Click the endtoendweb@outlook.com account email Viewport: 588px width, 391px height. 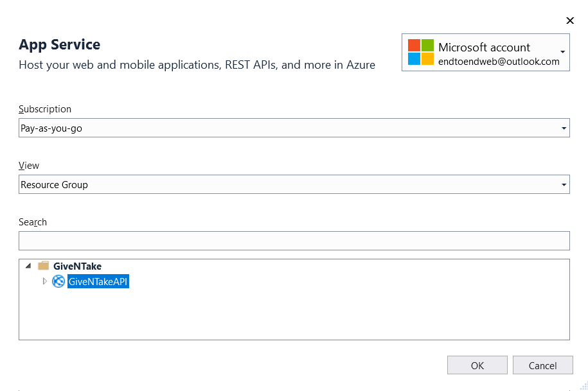coord(499,62)
